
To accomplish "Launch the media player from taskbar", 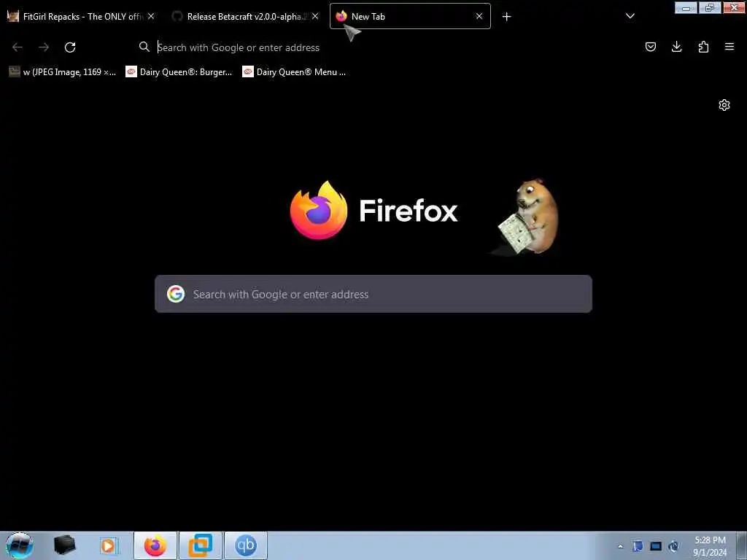I will point(109,545).
